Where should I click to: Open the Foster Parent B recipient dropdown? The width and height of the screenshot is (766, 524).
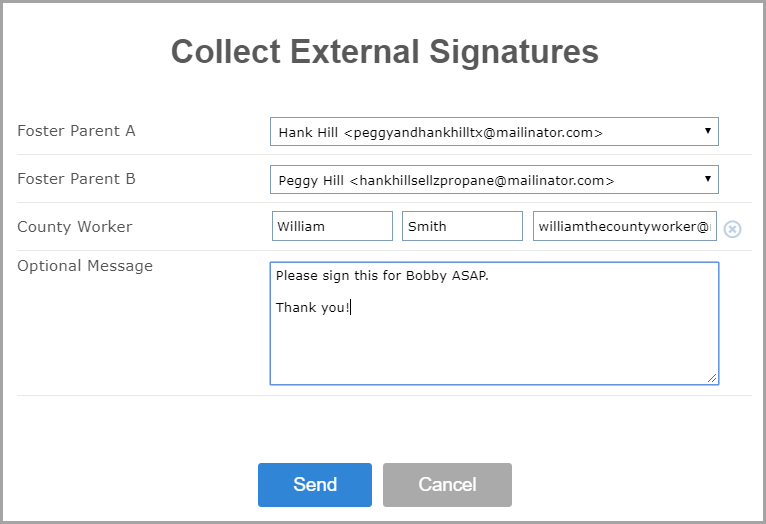click(x=494, y=179)
